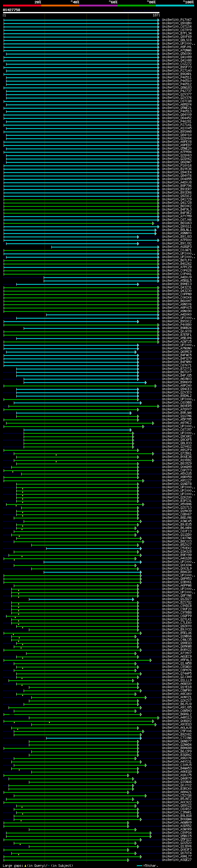Screen dimensions: 197x868
Task: Open hit UniRef100_P16016
Action: point(176,165)
